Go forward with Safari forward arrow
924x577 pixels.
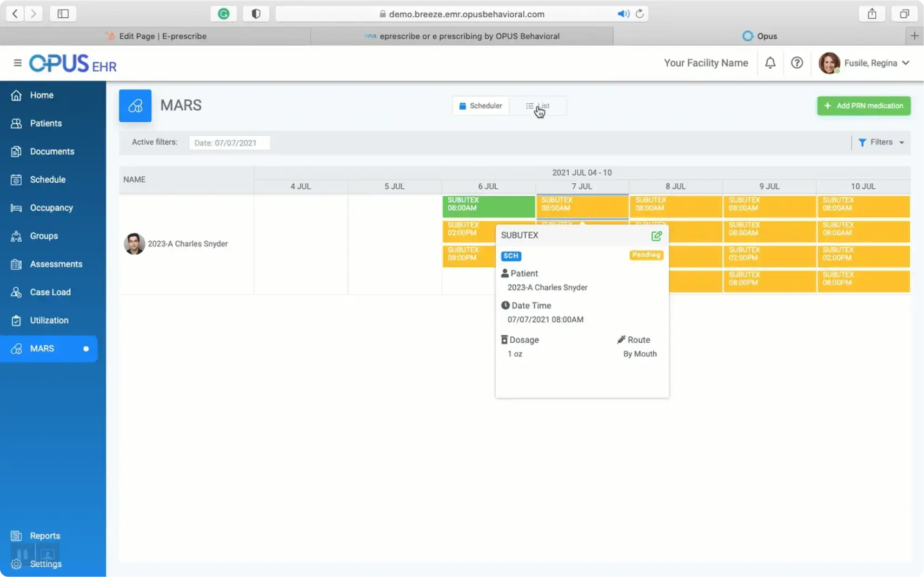click(34, 14)
